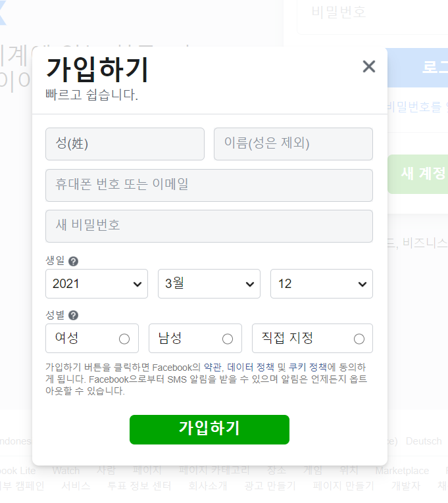Click the 휴대폰 번호 또는 이메일 field
The height and width of the screenshot is (503, 448).
click(x=209, y=185)
